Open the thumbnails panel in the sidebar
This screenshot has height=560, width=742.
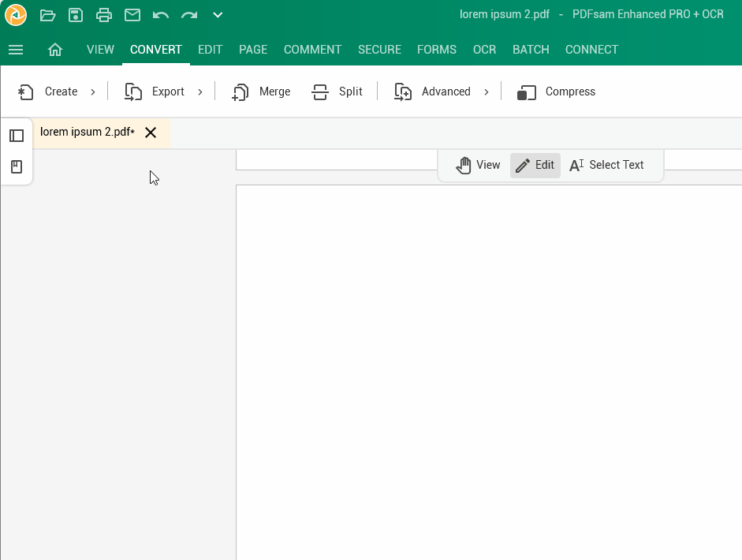coord(17,136)
